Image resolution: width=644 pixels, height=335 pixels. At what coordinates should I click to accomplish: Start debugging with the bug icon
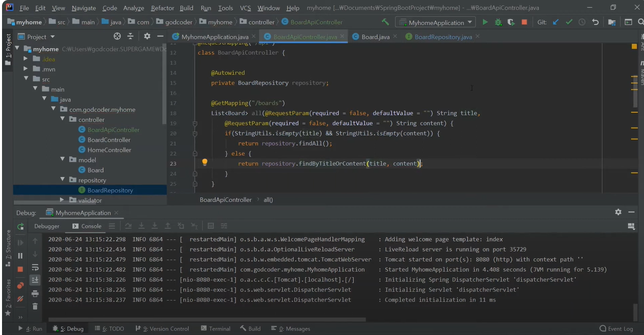[498, 22]
